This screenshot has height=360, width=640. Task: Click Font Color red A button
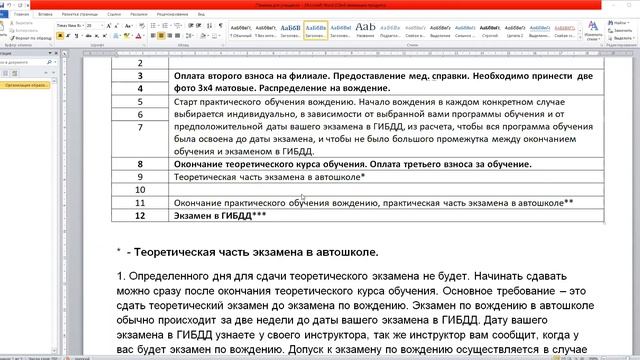coord(139,36)
